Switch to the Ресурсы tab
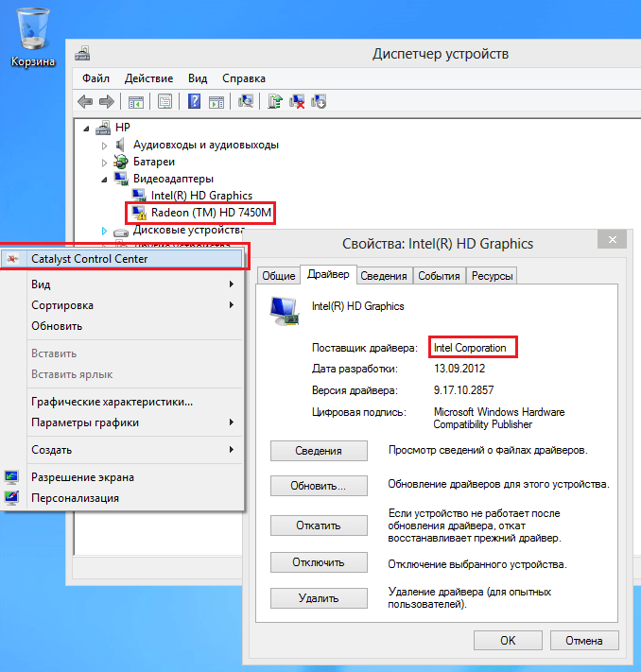The image size is (641, 672). [x=492, y=276]
